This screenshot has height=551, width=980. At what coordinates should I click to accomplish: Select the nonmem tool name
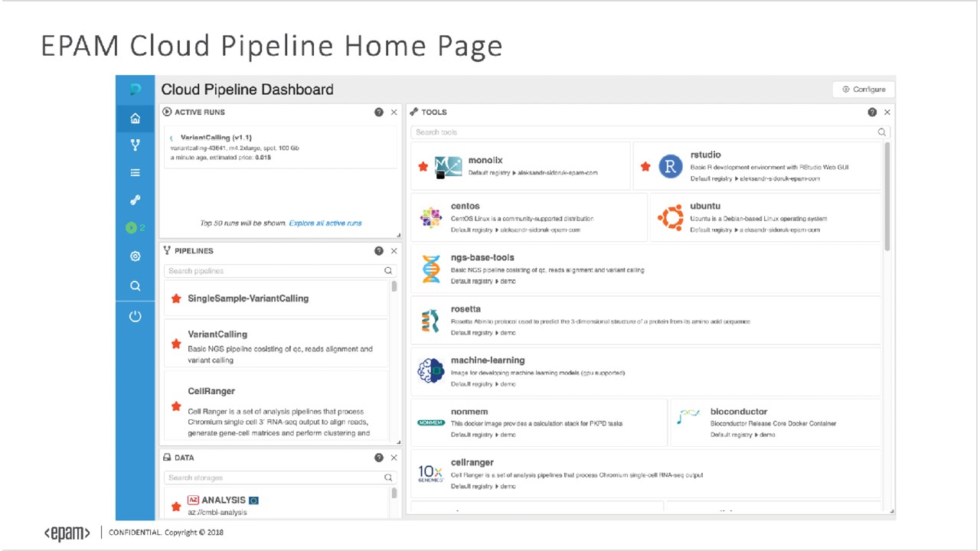click(469, 412)
